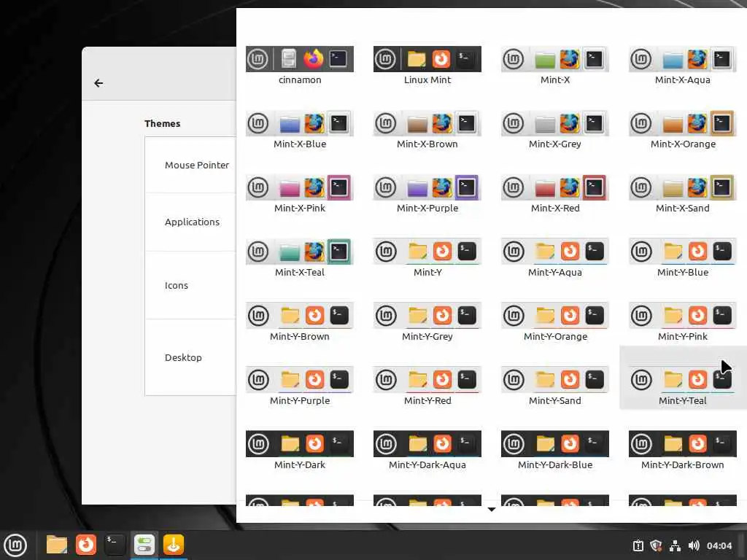
Task: Choose Mint-Y-Aqua theme
Action: pyautogui.click(x=555, y=259)
